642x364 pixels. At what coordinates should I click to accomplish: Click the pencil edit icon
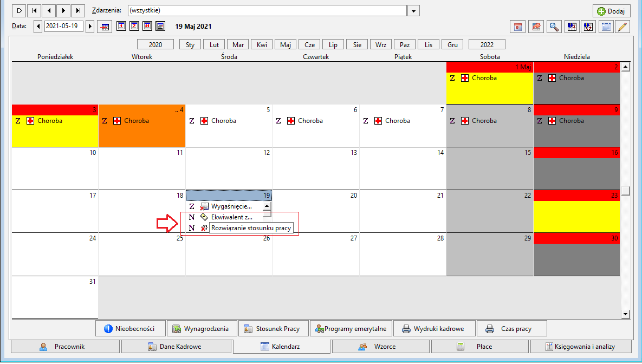(622, 27)
